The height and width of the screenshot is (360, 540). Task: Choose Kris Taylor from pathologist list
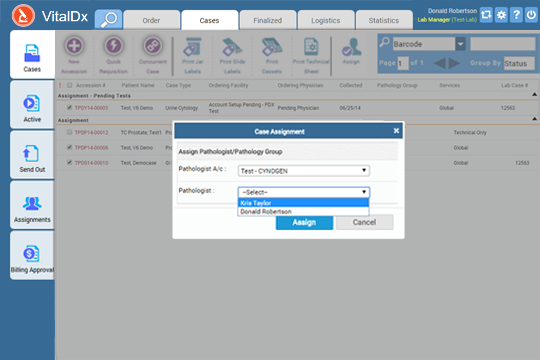[x=303, y=203]
